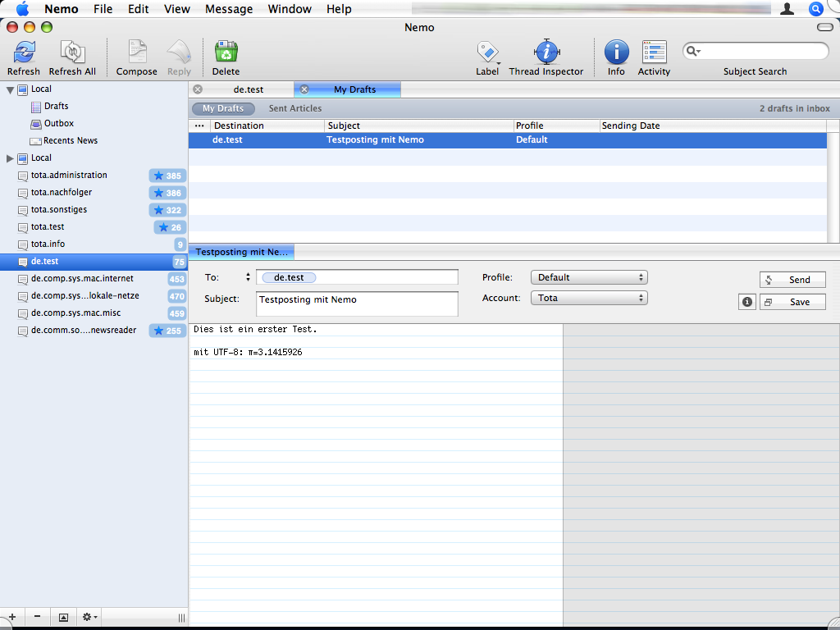
Task: Click the Save button
Action: click(792, 302)
